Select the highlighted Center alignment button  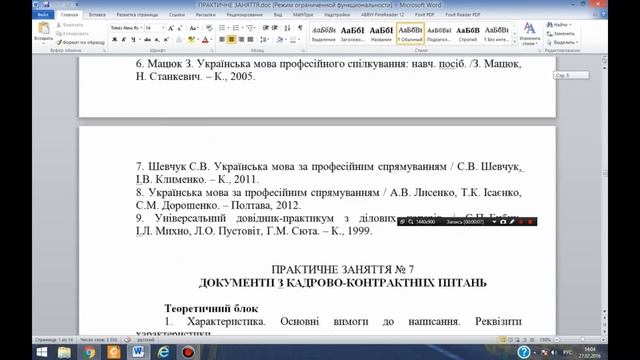[231, 40]
